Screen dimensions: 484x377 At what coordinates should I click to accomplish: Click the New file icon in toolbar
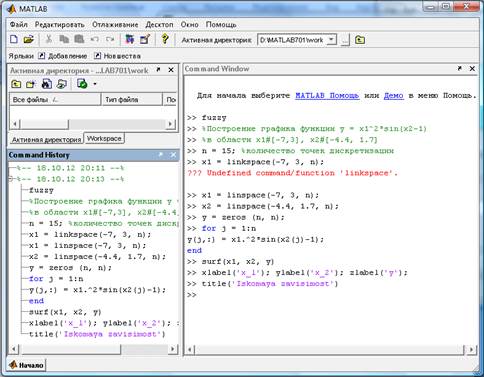14,39
